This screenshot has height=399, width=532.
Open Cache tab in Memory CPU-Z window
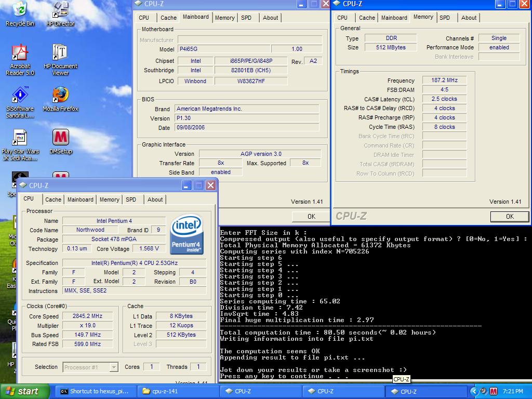point(367,18)
